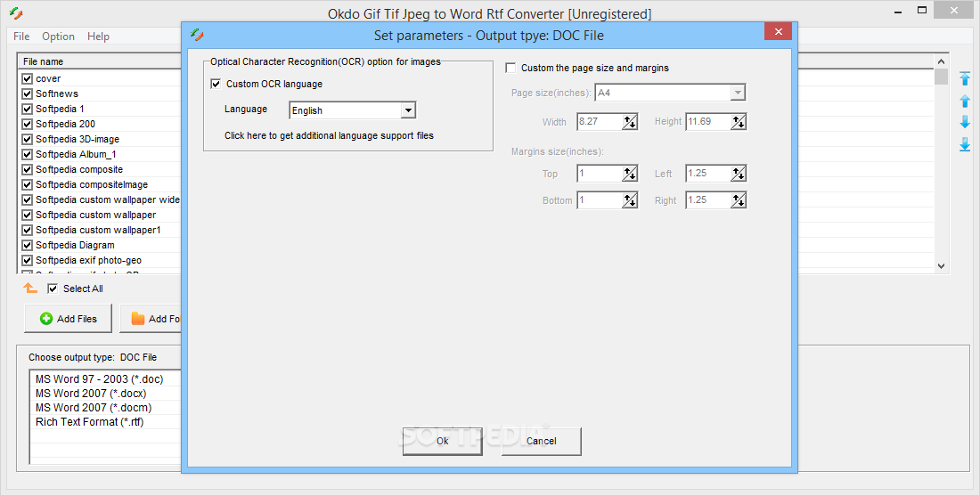Image resolution: width=980 pixels, height=496 pixels.
Task: Move selected file to bottom of list
Action: tap(965, 143)
